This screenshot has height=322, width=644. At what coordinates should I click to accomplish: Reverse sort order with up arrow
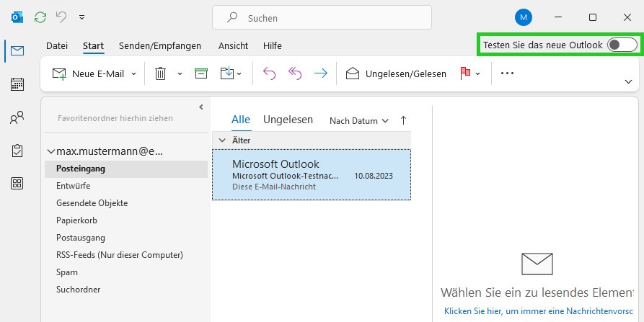[x=403, y=120]
